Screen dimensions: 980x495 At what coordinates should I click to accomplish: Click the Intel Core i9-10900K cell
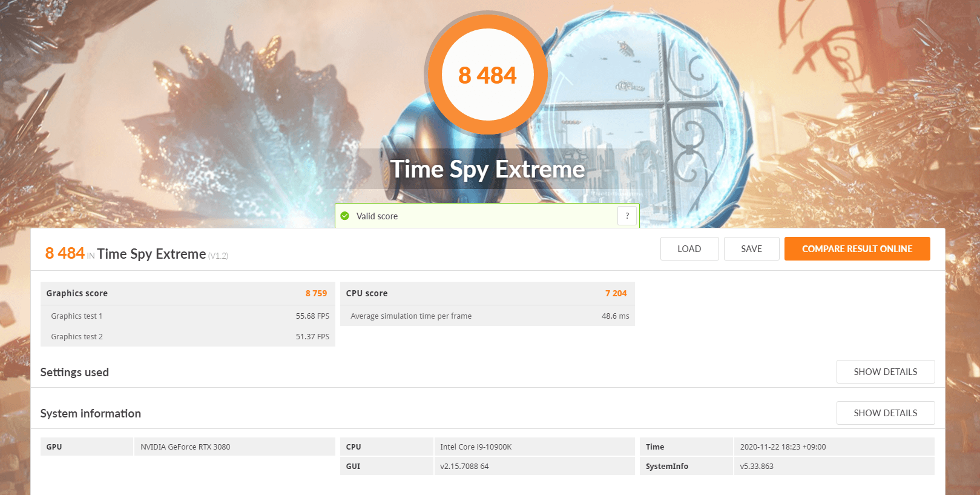[x=534, y=447]
